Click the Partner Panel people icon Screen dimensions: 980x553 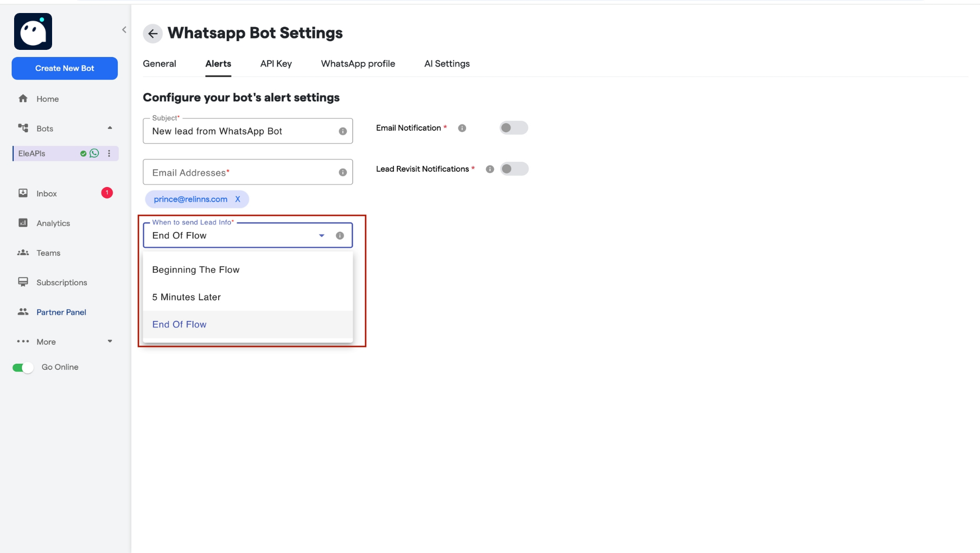point(23,312)
